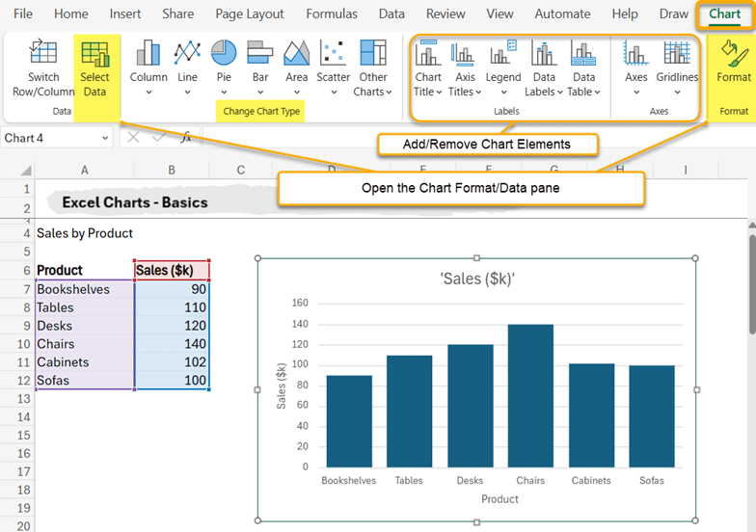Switch to the Page Layout tab
756x532 pixels.
[249, 13]
